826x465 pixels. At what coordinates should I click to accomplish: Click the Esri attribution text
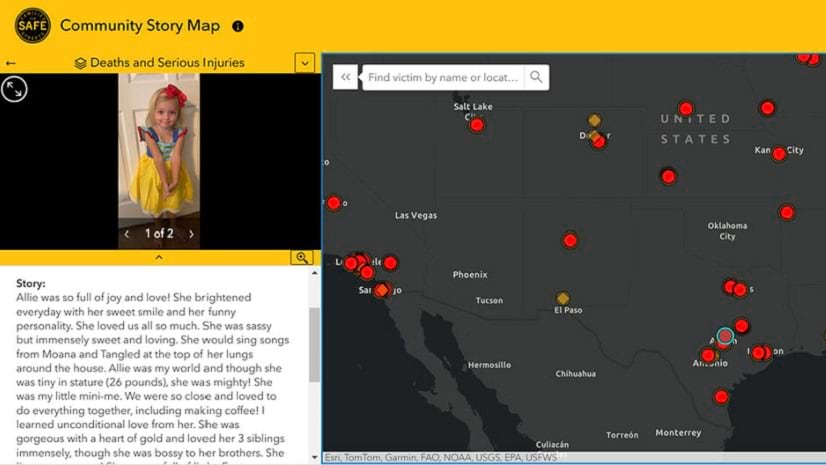(x=440, y=457)
